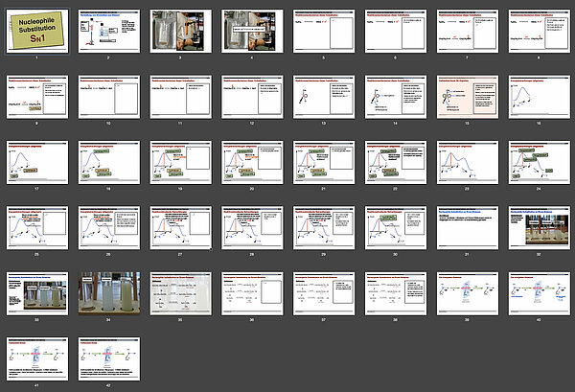Select slide 24 thumbnail
The height and width of the screenshot is (392, 575).
539,161
